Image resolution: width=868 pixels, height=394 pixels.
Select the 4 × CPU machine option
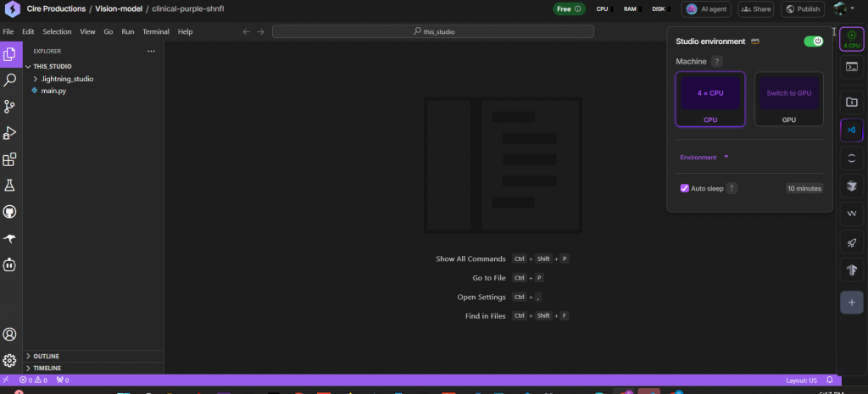[x=710, y=98]
